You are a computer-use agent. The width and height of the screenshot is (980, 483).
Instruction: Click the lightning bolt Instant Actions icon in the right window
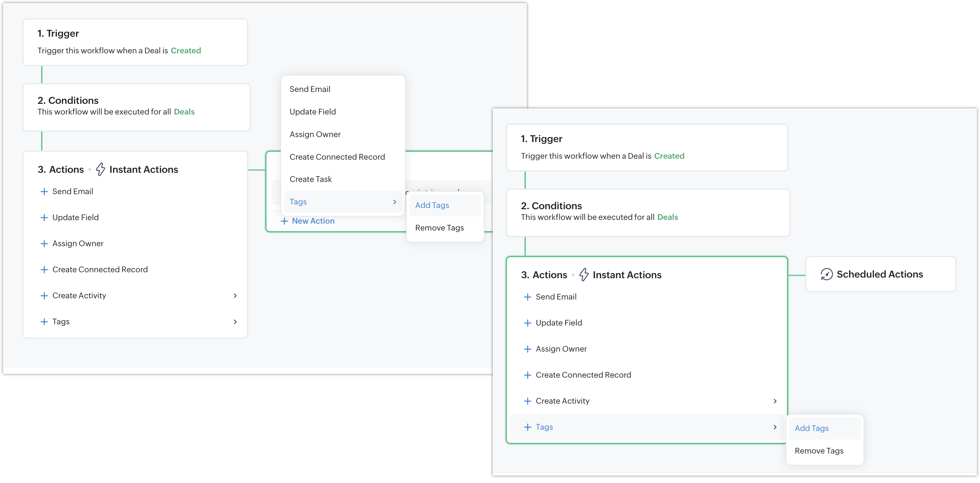click(x=584, y=274)
